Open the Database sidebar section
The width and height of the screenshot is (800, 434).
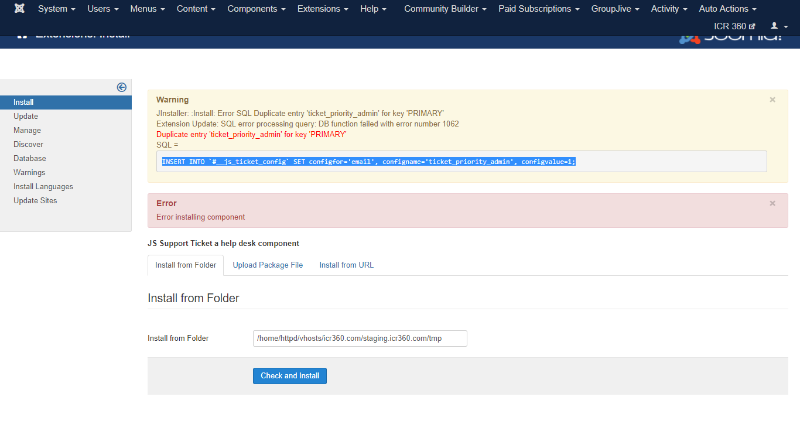(x=30, y=158)
